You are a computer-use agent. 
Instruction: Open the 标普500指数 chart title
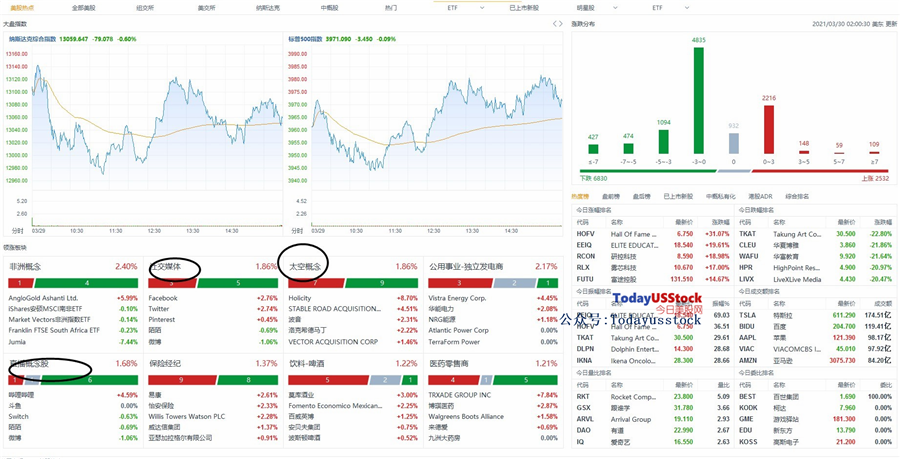pyautogui.click(x=306, y=39)
